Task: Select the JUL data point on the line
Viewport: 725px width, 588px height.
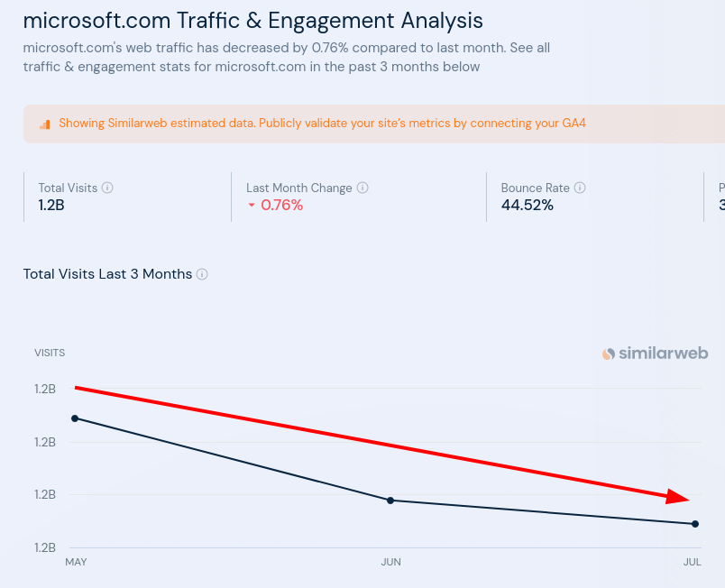Action: [x=695, y=524]
